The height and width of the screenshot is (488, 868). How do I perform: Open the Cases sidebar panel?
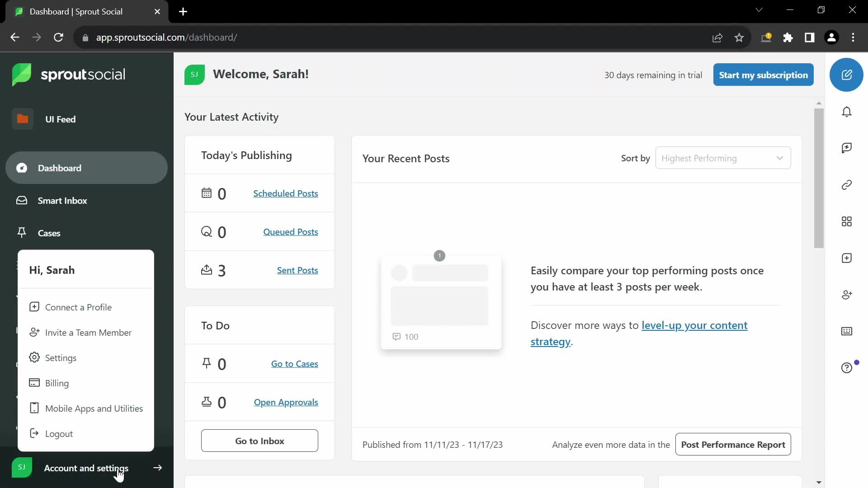(x=49, y=232)
